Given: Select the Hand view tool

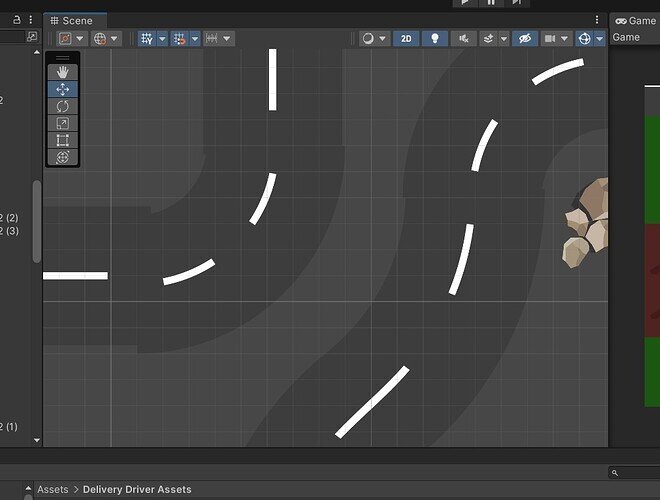Looking at the screenshot, I should coord(62,72).
